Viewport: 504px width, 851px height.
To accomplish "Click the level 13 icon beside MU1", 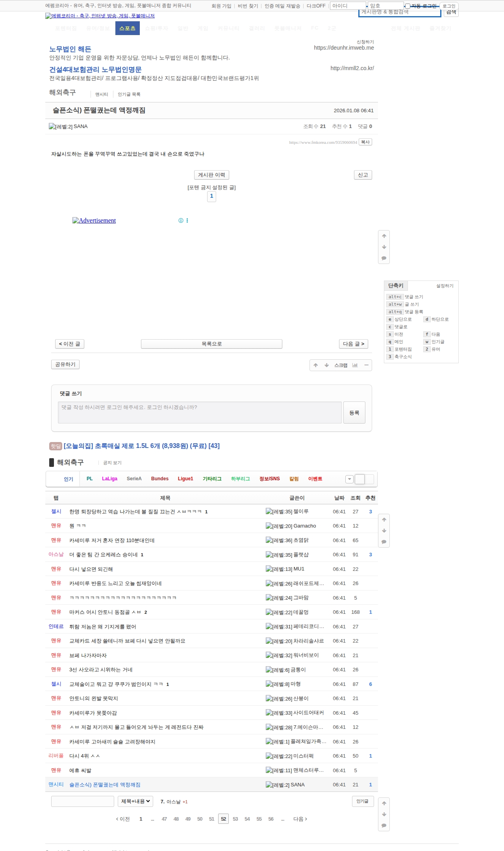I will (279, 569).
